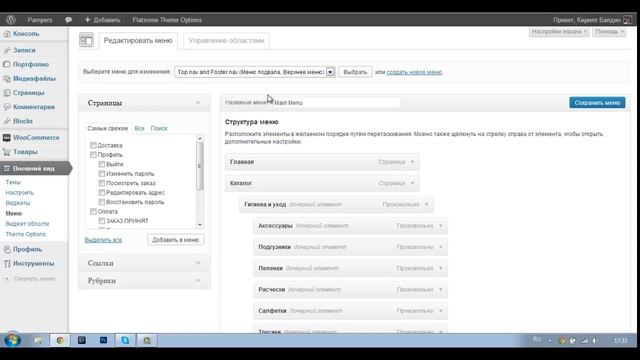640x360 pixels.
Task: Check the Изменить пароль checkbox
Action: [102, 173]
